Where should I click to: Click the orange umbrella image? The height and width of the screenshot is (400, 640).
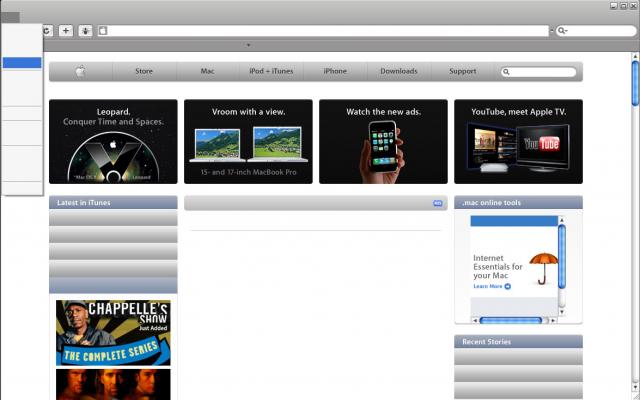click(544, 268)
